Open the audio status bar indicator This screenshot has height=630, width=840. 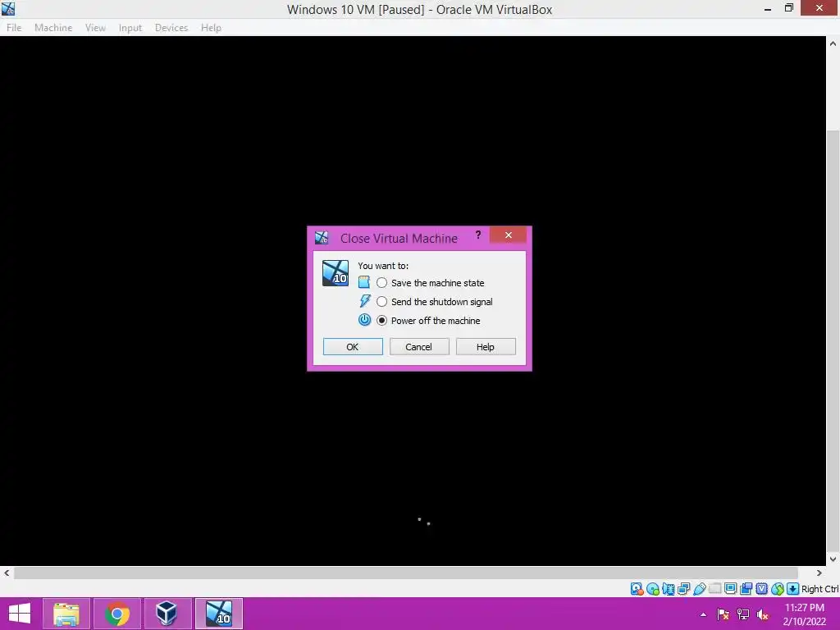tap(668, 589)
